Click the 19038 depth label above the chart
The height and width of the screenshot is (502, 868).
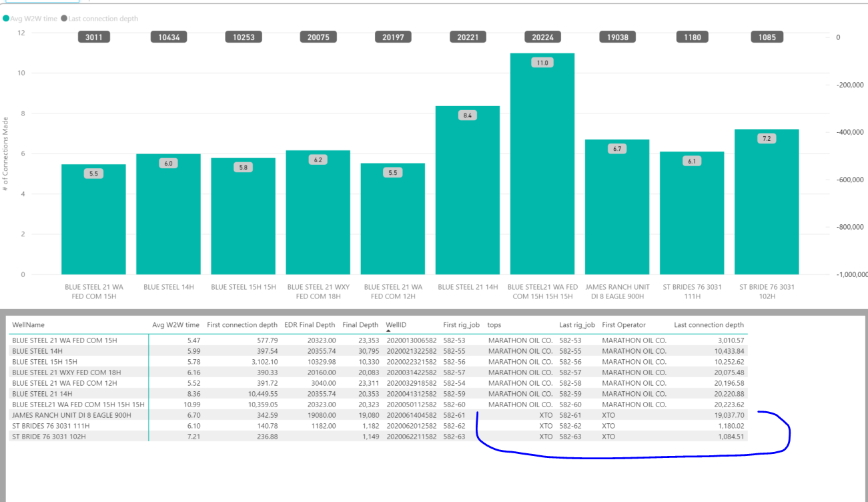click(x=617, y=37)
